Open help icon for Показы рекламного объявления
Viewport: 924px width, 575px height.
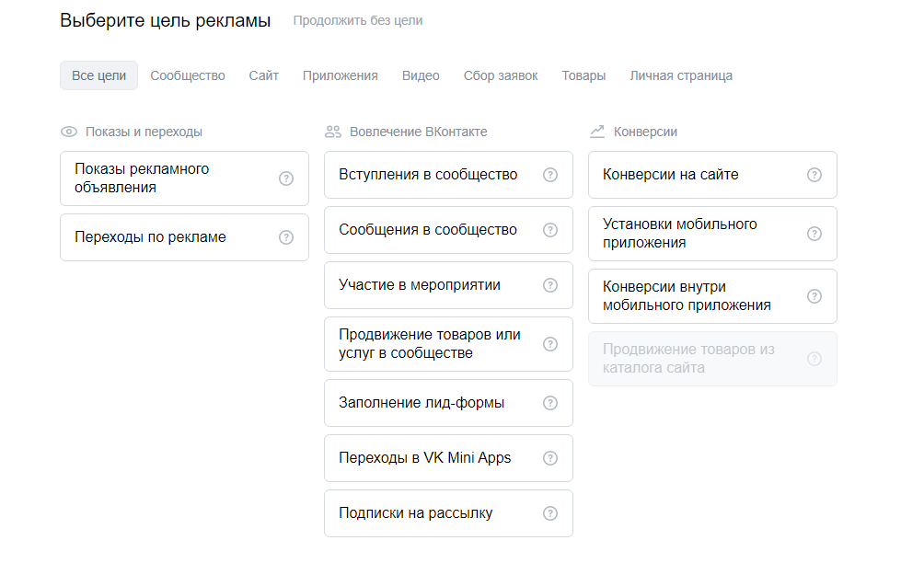click(286, 178)
